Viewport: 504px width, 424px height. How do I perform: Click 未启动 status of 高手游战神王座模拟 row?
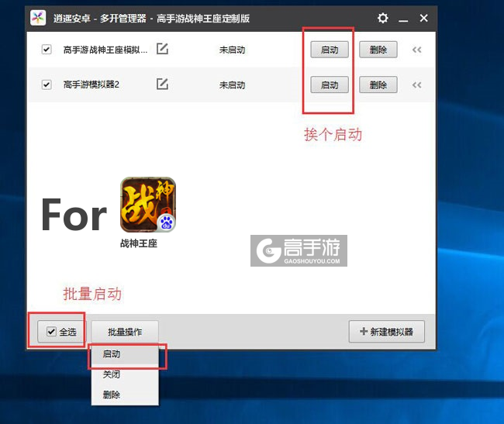(x=232, y=50)
